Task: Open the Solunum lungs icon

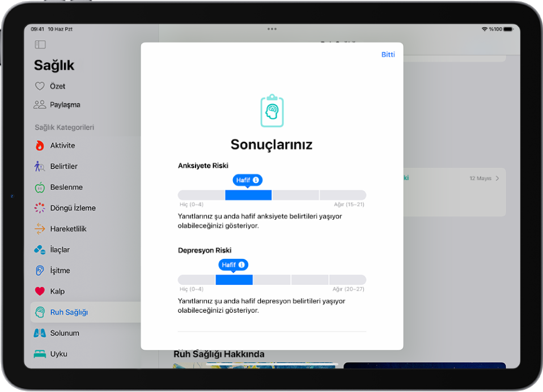Action: click(x=40, y=333)
